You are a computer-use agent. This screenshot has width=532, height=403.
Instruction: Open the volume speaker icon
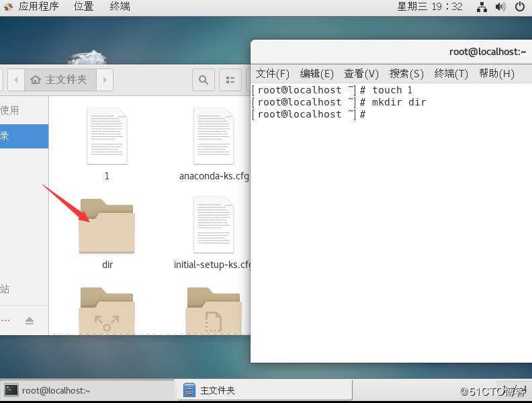(500, 7)
